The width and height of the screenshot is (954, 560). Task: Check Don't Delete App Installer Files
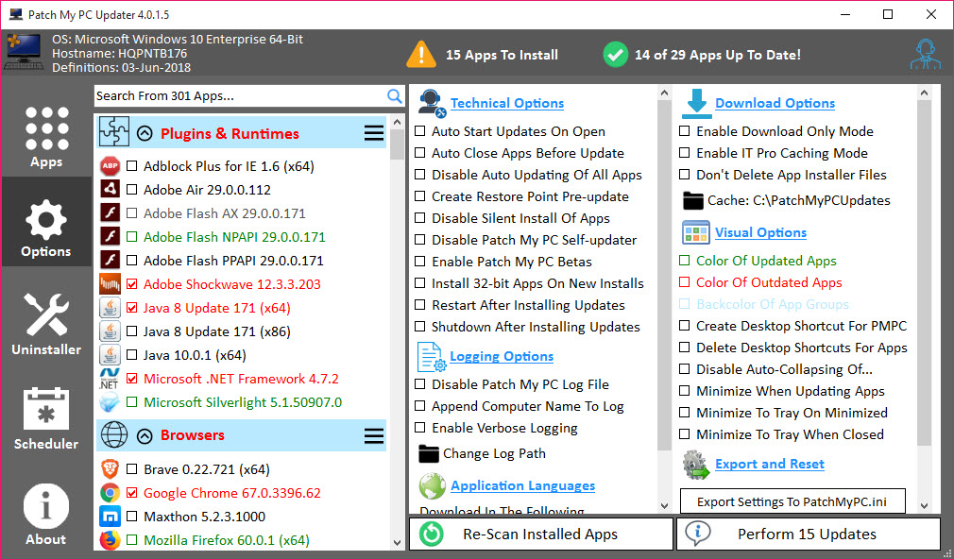[x=685, y=175]
